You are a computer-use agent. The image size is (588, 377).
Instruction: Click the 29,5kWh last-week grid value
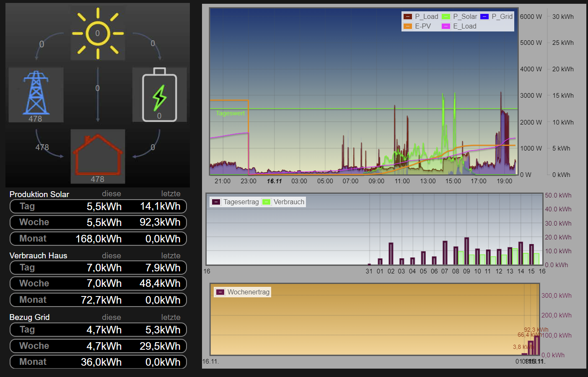[160, 346]
